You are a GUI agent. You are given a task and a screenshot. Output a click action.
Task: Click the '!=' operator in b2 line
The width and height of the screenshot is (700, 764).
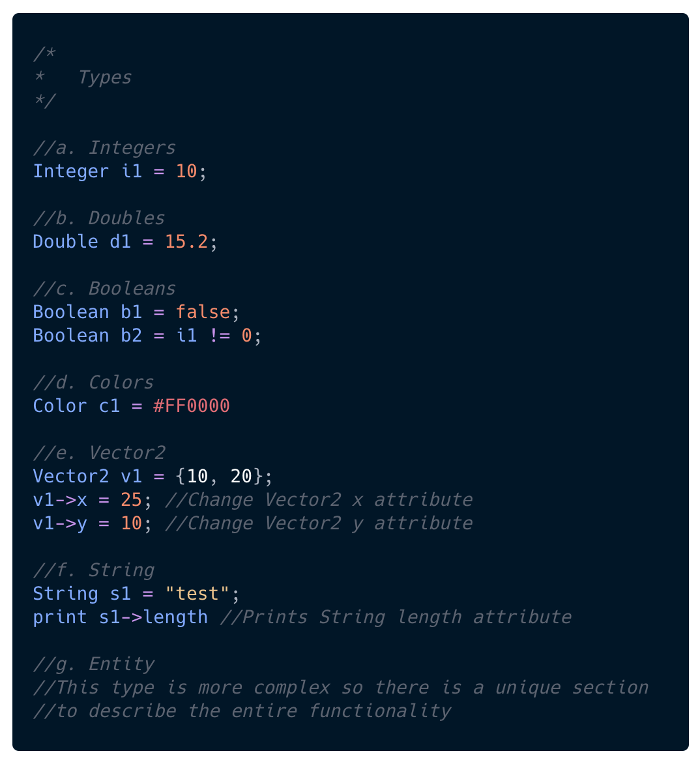point(220,336)
